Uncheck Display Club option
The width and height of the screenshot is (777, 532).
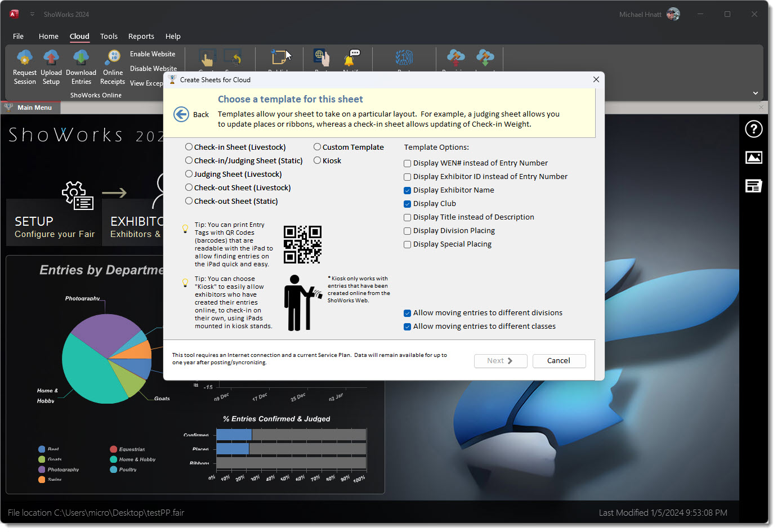click(x=407, y=204)
